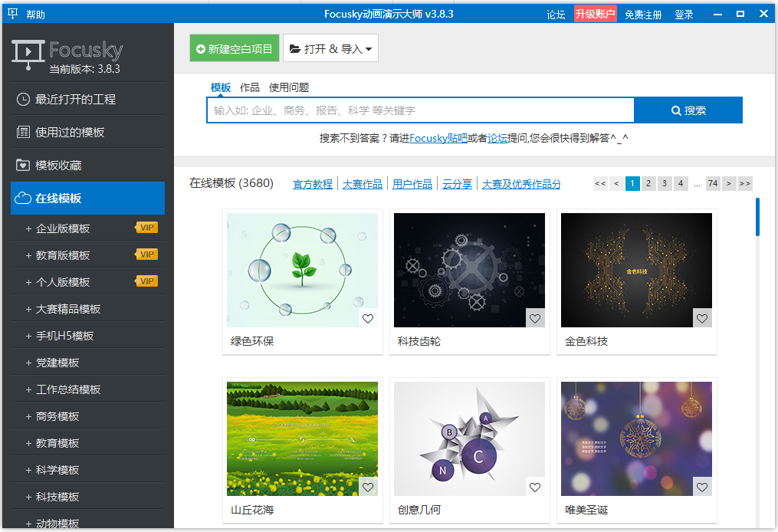This screenshot has width=778, height=532.
Task: Click the Focusky logo in sidebar
Action: coord(67,54)
